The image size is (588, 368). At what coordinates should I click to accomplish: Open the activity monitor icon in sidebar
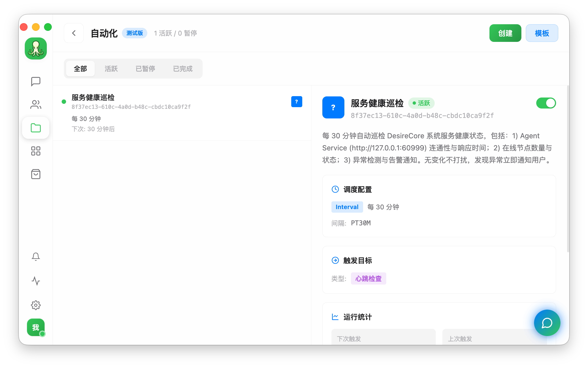pos(36,281)
